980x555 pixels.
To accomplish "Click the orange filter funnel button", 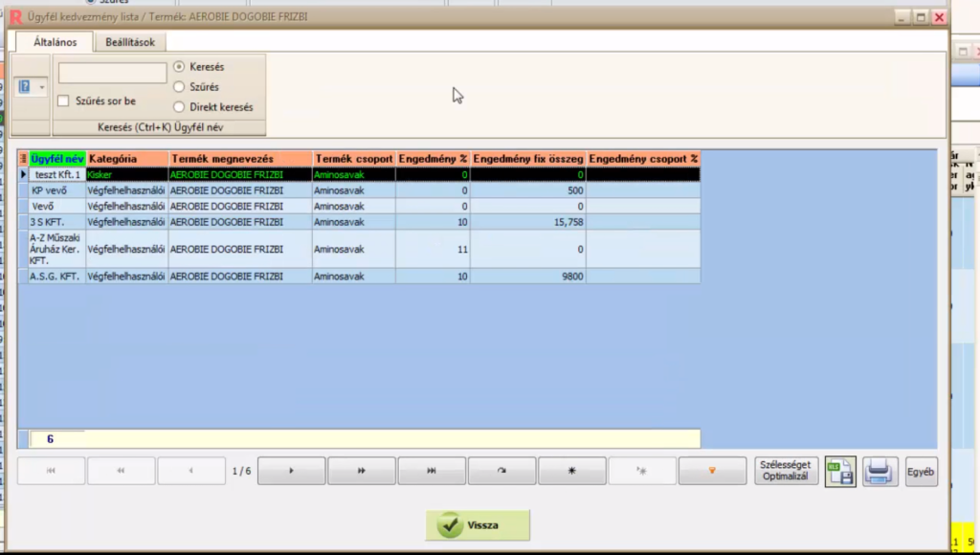I will pos(712,471).
